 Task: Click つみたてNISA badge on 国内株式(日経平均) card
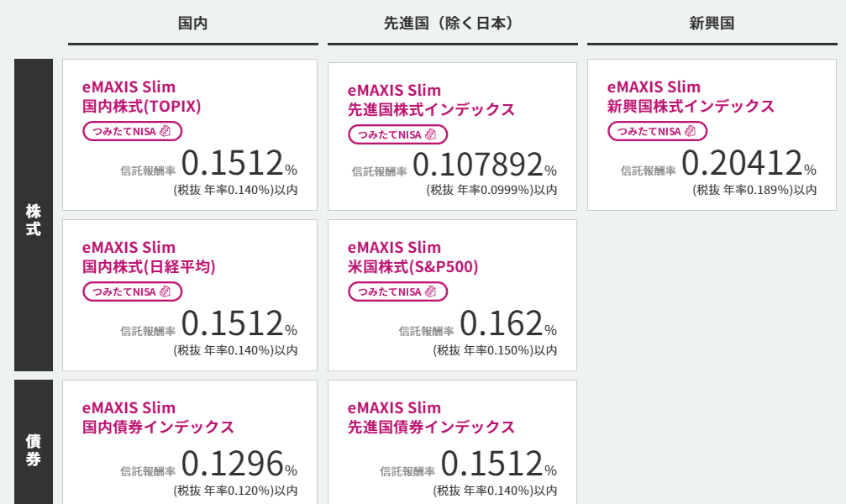132,291
